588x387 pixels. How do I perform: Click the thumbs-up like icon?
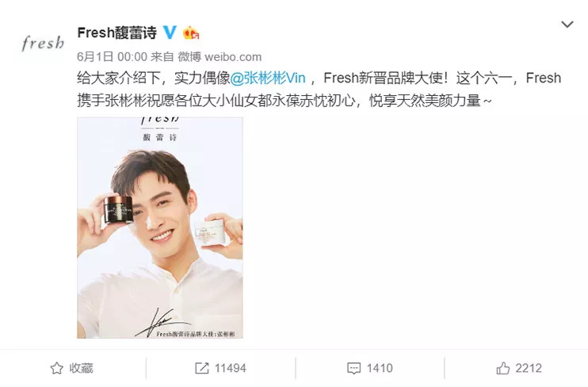pyautogui.click(x=503, y=368)
